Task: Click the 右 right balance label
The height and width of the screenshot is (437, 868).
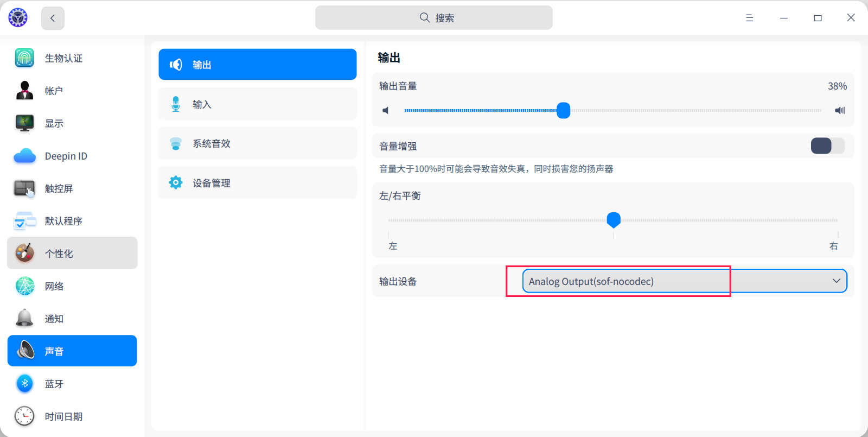Action: tap(834, 246)
